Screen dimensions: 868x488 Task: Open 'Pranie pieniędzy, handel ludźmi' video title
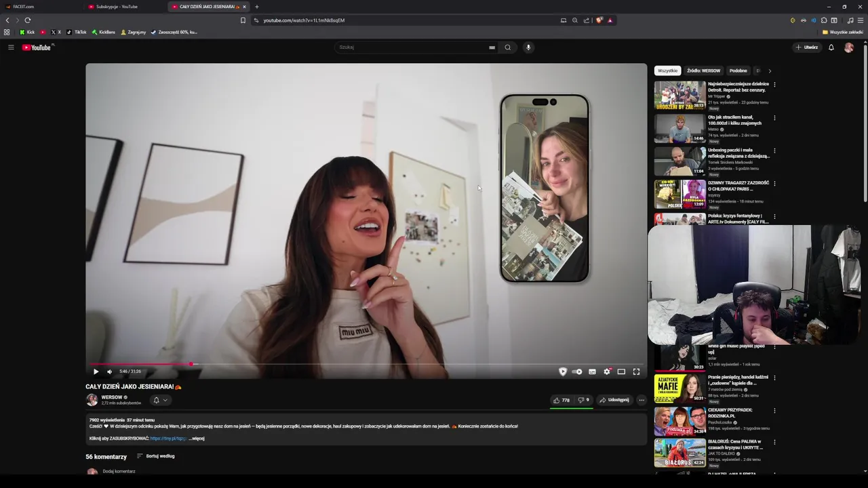coord(738,380)
